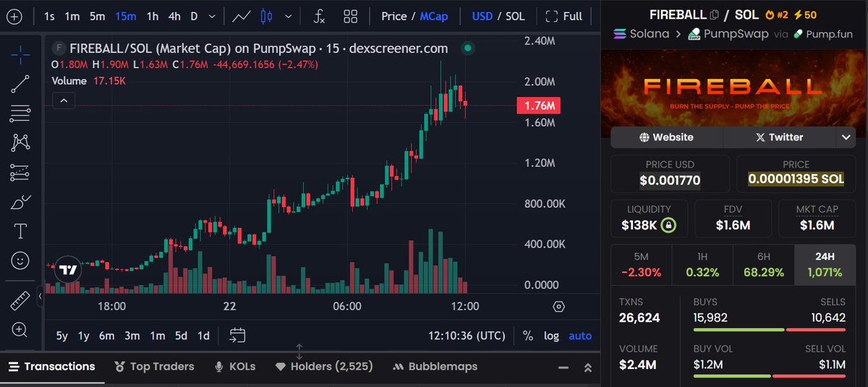
Task: Select the 4h timeframe
Action: 174,16
